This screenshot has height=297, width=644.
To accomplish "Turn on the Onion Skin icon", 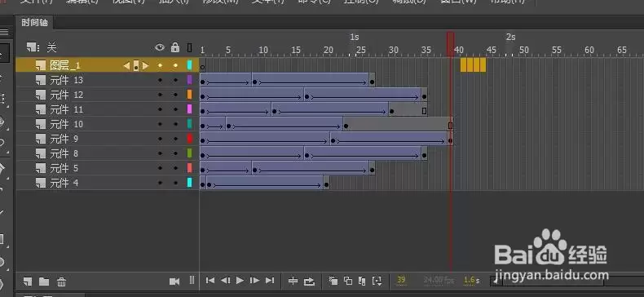I will [333, 281].
